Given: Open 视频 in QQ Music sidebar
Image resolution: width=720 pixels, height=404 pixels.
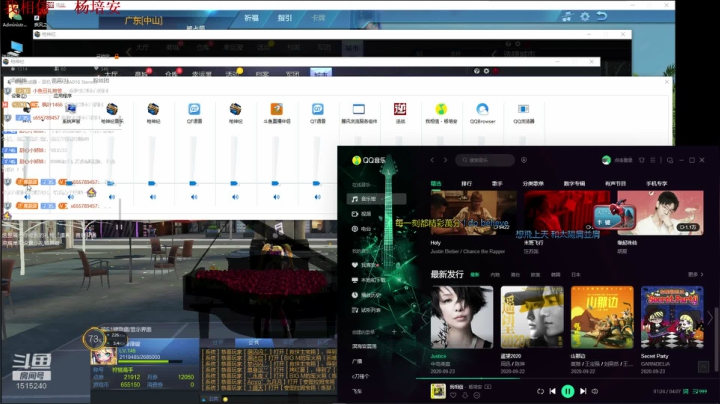Looking at the screenshot, I should pyautogui.click(x=362, y=214).
